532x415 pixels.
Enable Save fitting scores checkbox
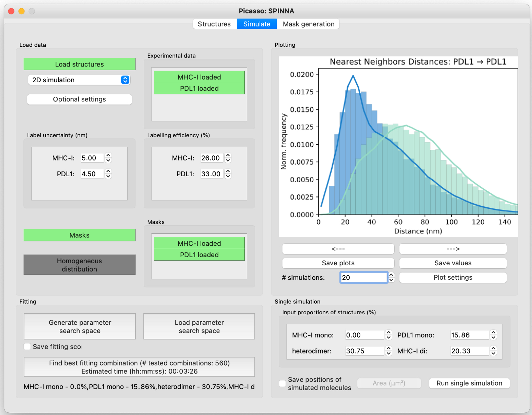[28, 347]
